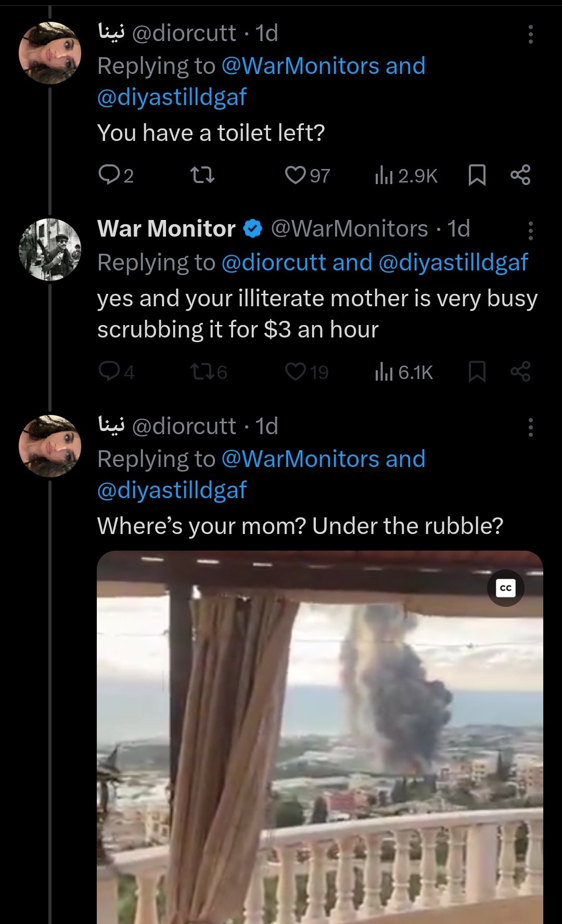562x924 pixels.
Task: Toggle closed captions on the video
Action: pos(505,588)
